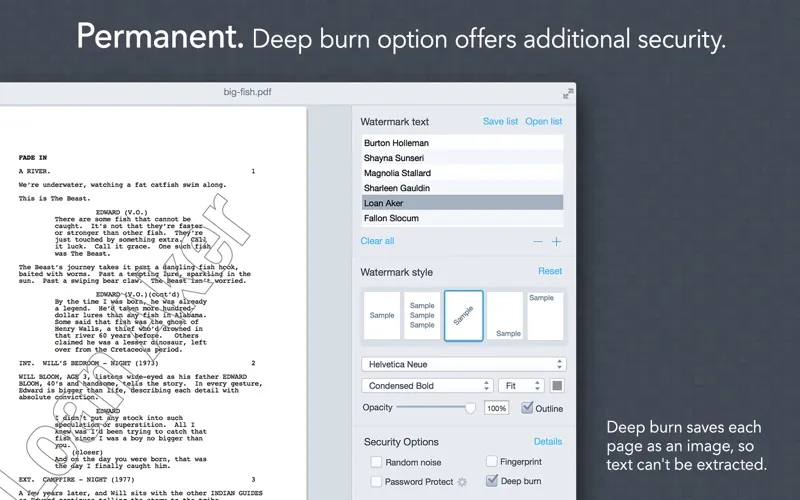Click the FADE IN text in the document
Viewport: 800px width, 500px height.
pos(33,158)
